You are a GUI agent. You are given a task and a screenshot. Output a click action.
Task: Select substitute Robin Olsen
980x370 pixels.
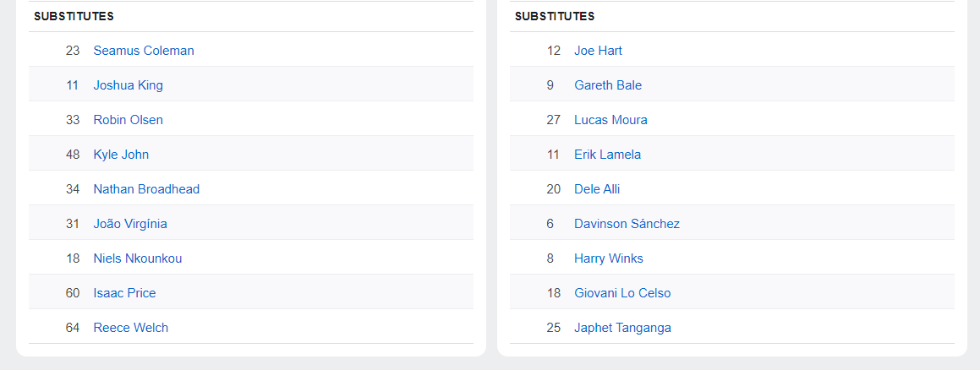pyautogui.click(x=128, y=120)
